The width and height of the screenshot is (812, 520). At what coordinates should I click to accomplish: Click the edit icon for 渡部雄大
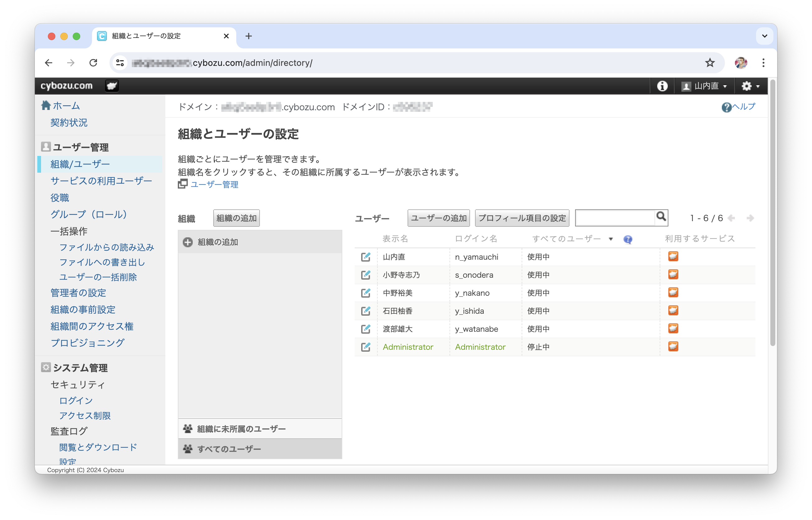click(x=365, y=329)
